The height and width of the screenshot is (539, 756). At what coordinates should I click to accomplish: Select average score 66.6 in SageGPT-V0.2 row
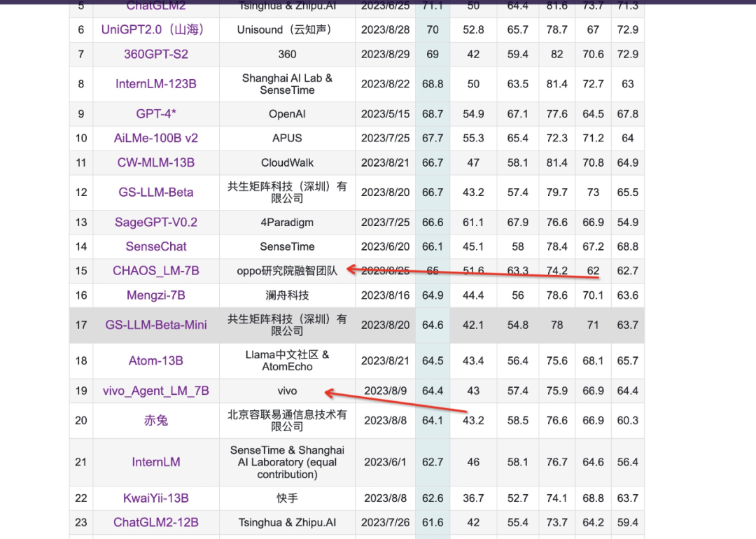(433, 223)
